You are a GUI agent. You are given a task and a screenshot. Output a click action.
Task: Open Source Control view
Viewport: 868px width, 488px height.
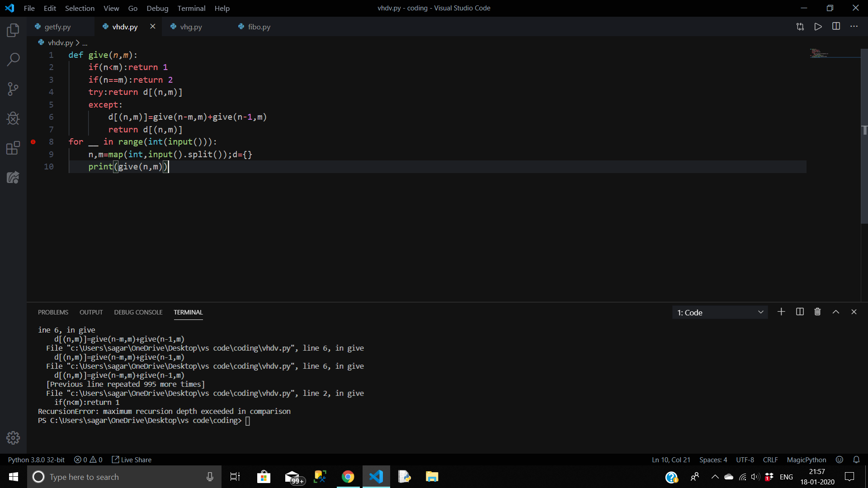pyautogui.click(x=13, y=89)
